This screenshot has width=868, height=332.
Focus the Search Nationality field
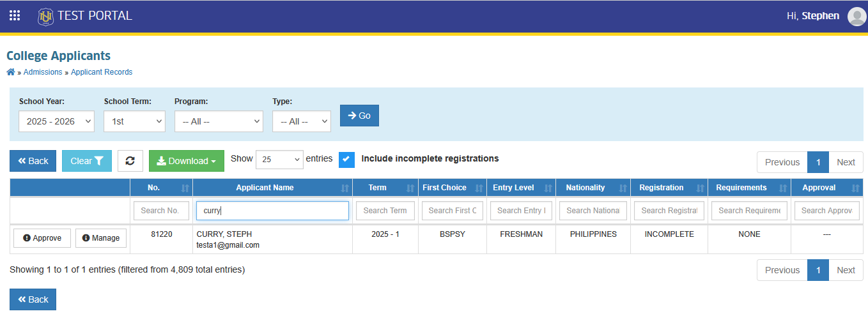[x=593, y=211]
